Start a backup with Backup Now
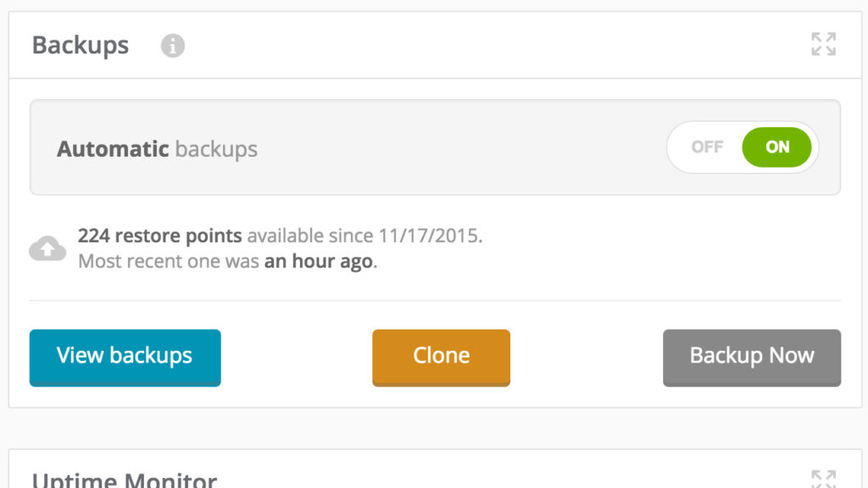 [751, 358]
